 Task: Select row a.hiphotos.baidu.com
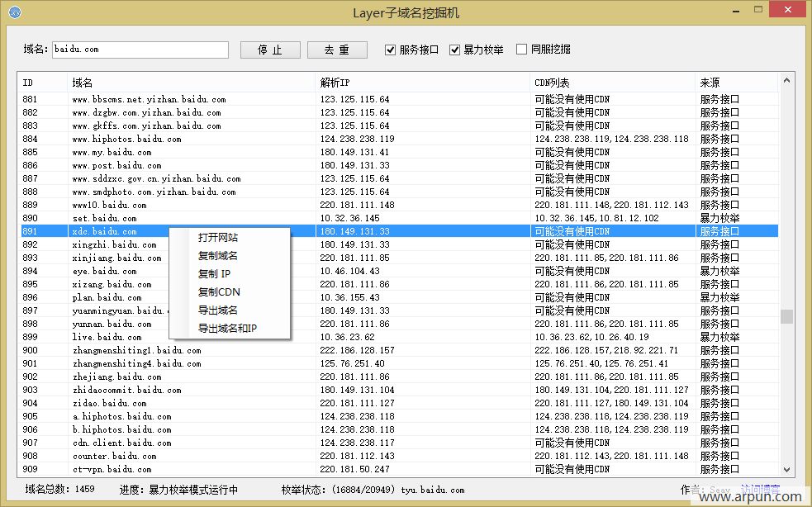click(x=399, y=416)
